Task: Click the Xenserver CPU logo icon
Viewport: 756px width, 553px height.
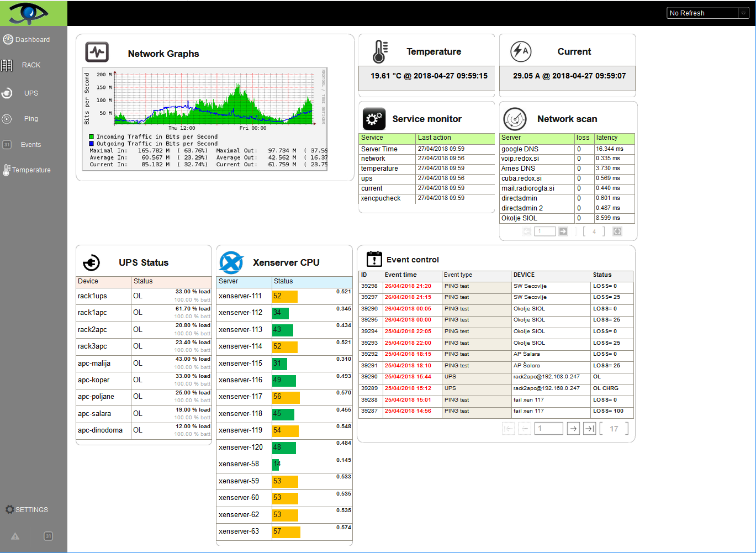Action: [231, 262]
